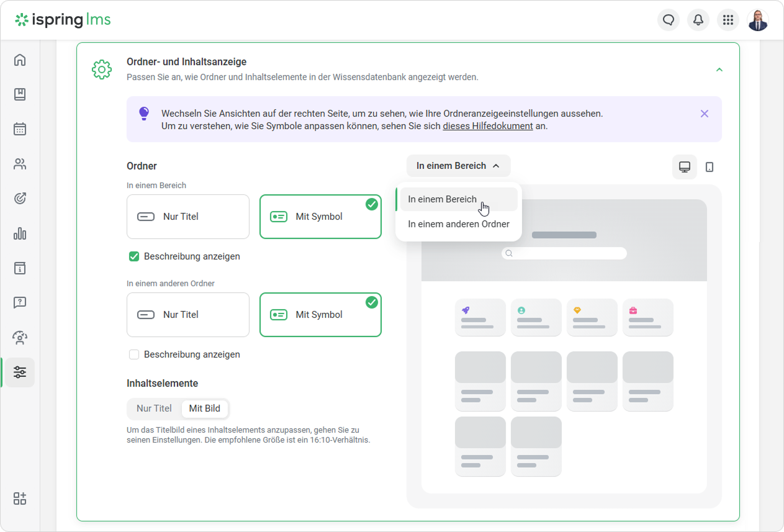Open the calendar icon in sidebar
The width and height of the screenshot is (784, 532).
[x=20, y=129]
